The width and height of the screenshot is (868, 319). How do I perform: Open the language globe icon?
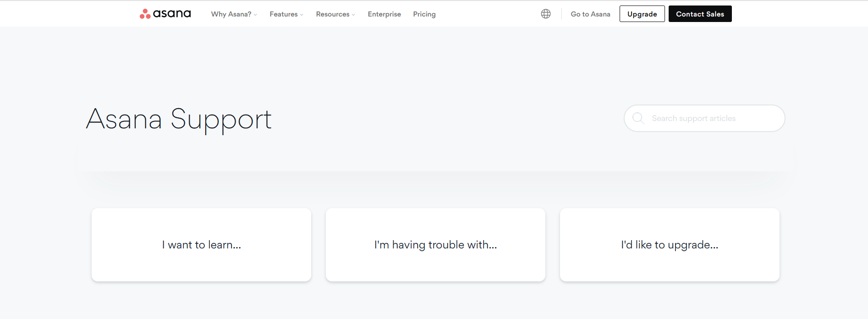pyautogui.click(x=546, y=14)
